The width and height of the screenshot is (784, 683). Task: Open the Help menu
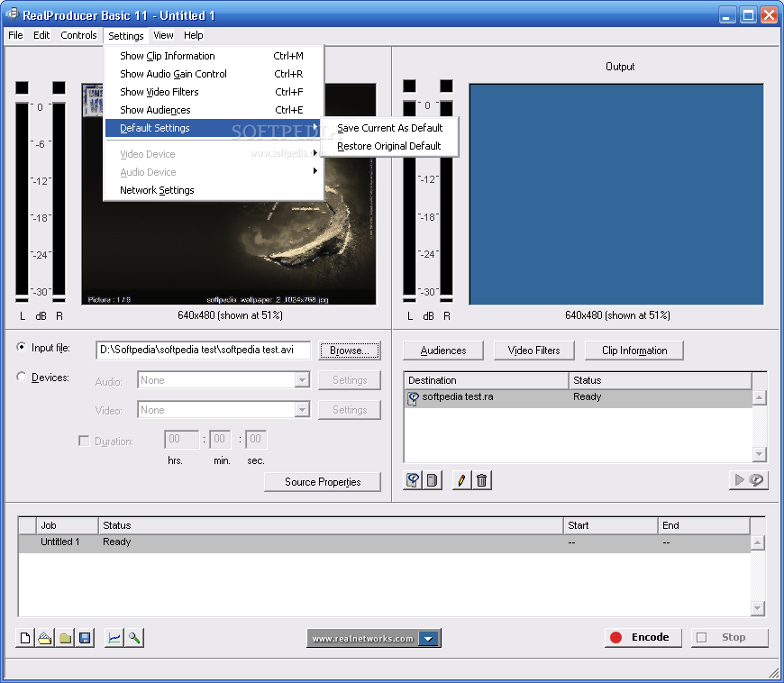pos(193,35)
